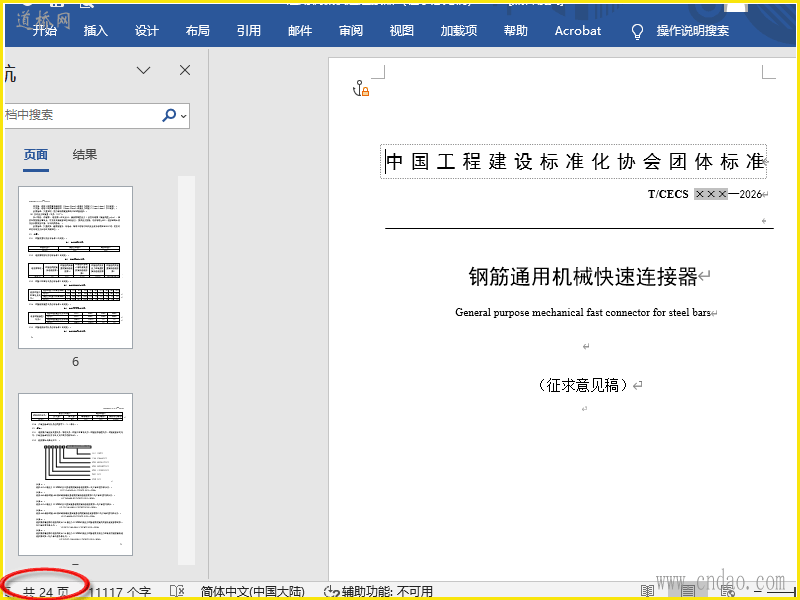Select the page 6 thumbnail
800x600 pixels.
(76, 267)
